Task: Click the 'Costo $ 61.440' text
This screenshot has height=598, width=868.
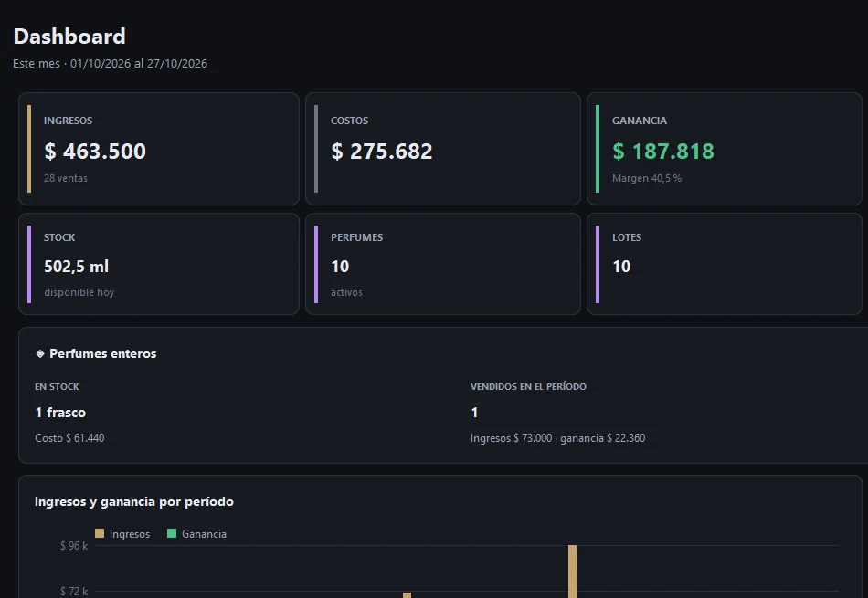Action: coord(69,438)
